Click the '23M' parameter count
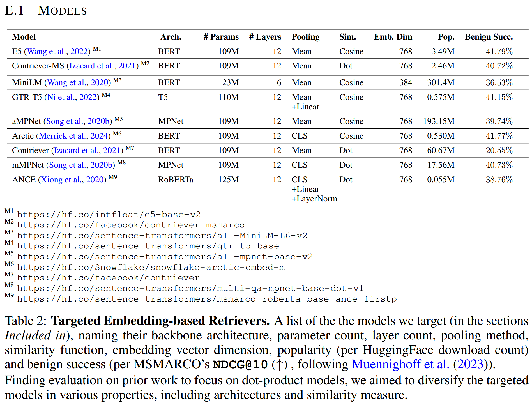The image size is (532, 405). [x=231, y=83]
